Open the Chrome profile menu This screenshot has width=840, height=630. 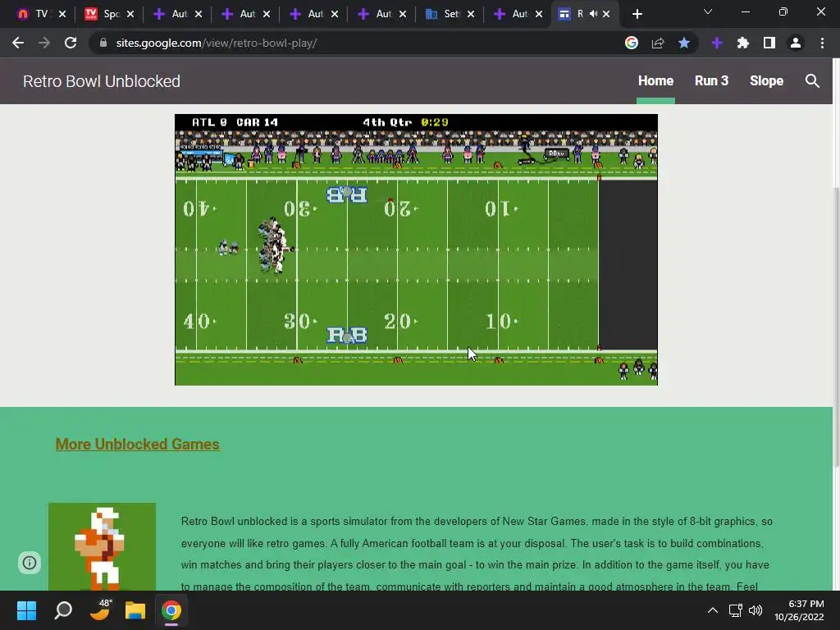coord(796,43)
